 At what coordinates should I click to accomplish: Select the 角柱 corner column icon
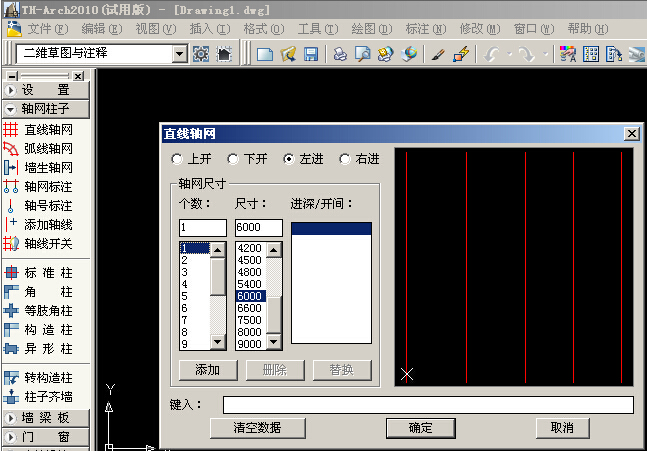(x=11, y=291)
